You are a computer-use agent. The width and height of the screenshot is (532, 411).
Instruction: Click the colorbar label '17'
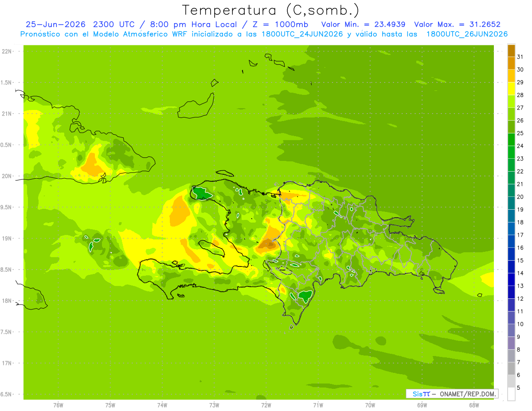(520, 235)
